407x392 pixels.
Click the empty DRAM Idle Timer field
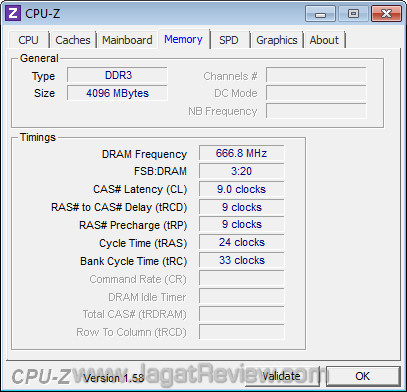(241, 296)
